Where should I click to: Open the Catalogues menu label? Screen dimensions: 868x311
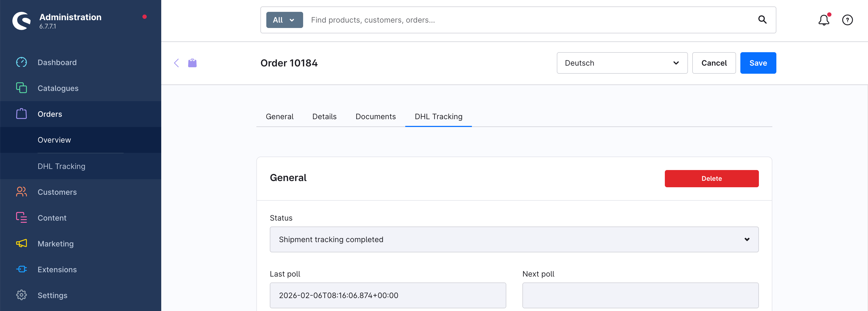point(58,88)
